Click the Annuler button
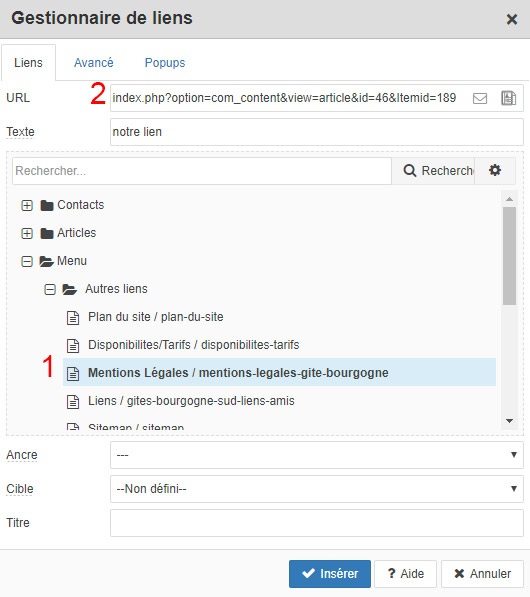 482,573
